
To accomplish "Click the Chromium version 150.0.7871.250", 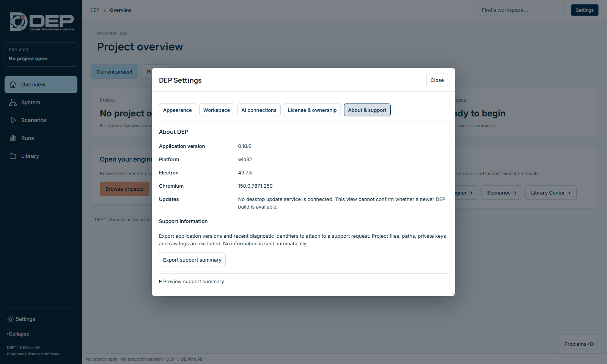I will [x=255, y=186].
